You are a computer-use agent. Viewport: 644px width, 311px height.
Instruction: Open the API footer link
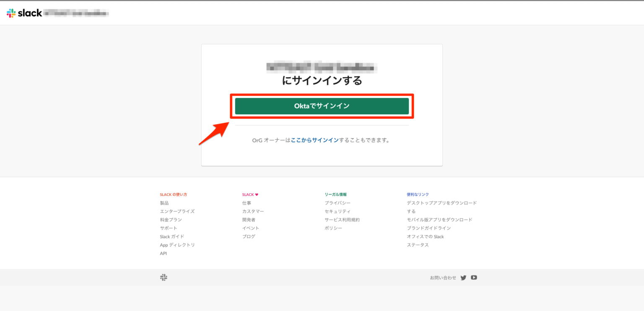pos(163,253)
